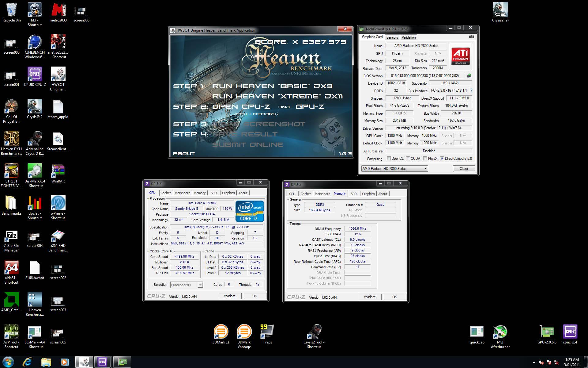Screen dimensions: 588x368
Task: Click ABOUT in HWBOT Heaven window
Action: coord(184,154)
